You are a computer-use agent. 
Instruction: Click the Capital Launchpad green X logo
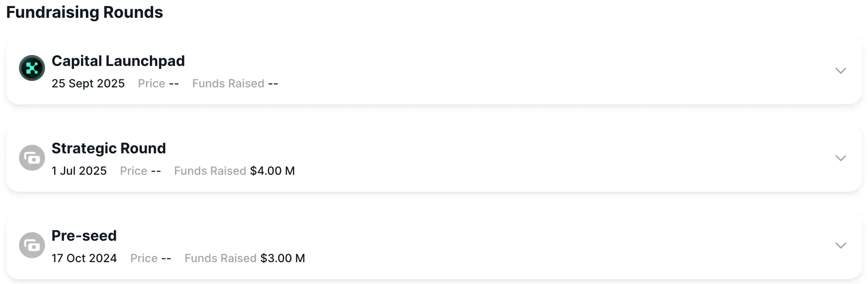click(x=32, y=68)
